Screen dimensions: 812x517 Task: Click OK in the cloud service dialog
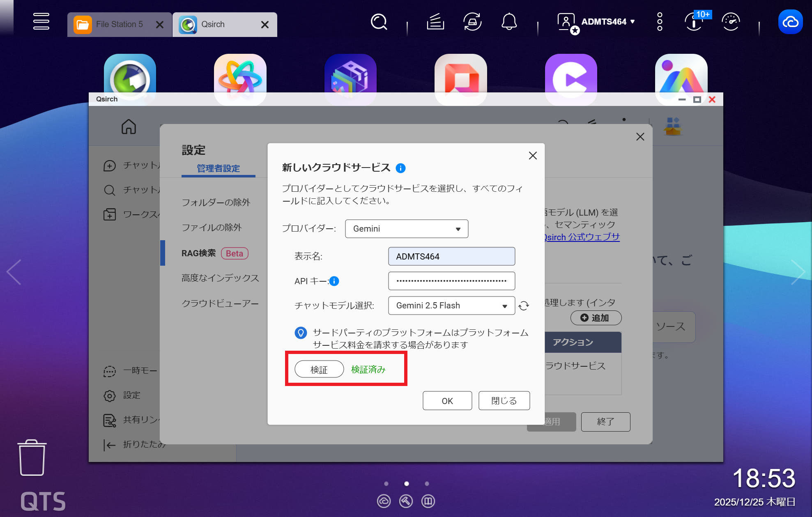(x=447, y=401)
